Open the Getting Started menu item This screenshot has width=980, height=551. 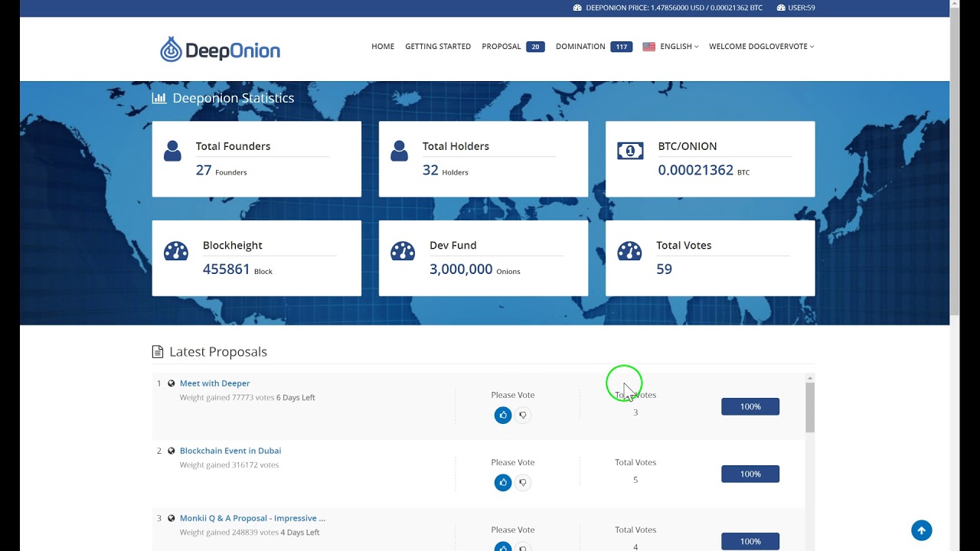(x=438, y=47)
